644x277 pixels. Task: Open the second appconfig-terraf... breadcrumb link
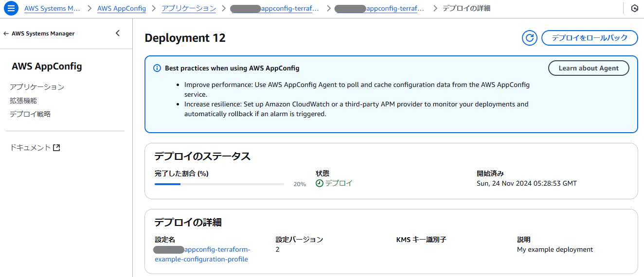coord(380,8)
